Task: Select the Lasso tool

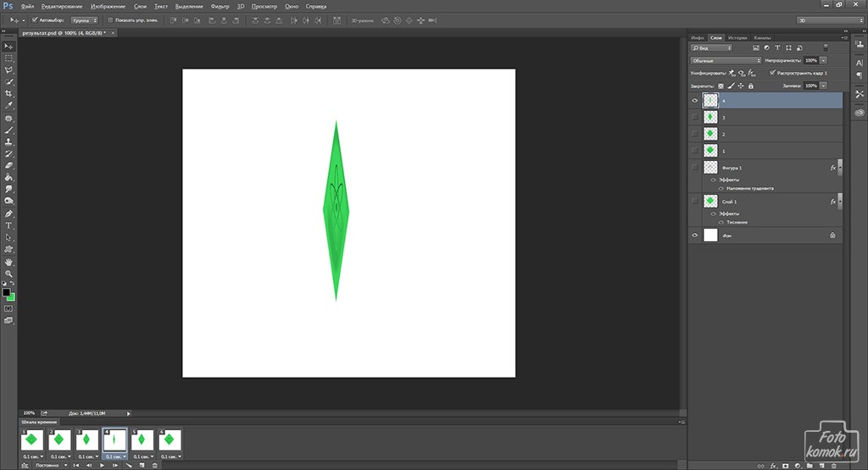Action: [8, 70]
